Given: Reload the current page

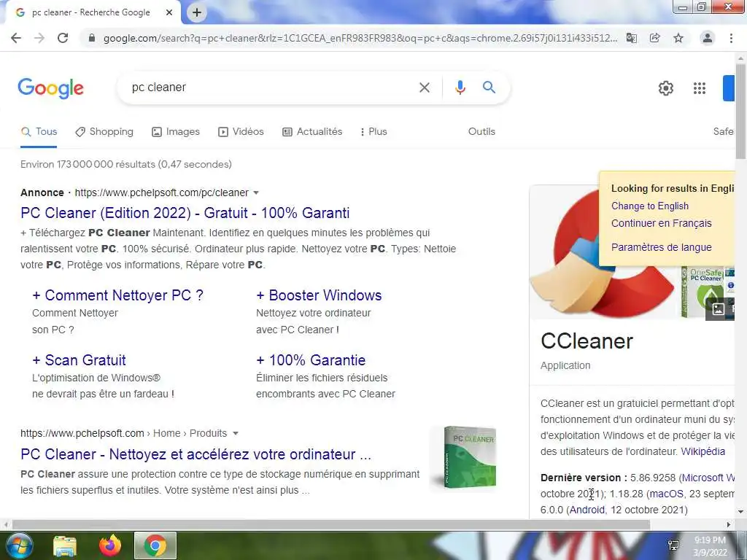Looking at the screenshot, I should [x=63, y=38].
